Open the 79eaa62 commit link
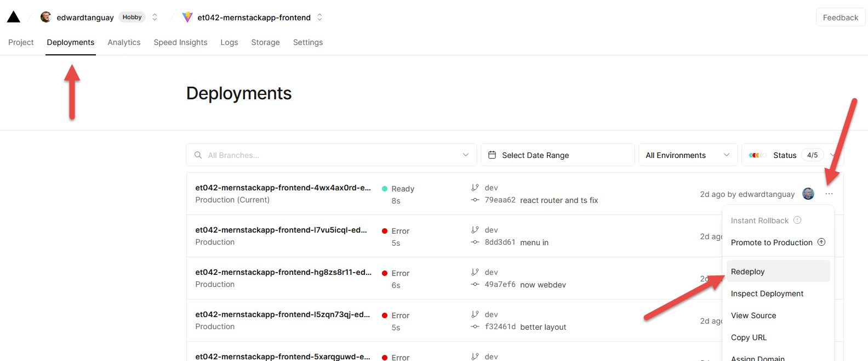 click(500, 200)
